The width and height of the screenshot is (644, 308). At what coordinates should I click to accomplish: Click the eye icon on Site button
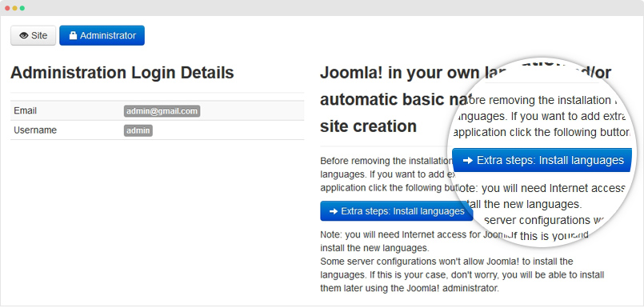tap(24, 36)
